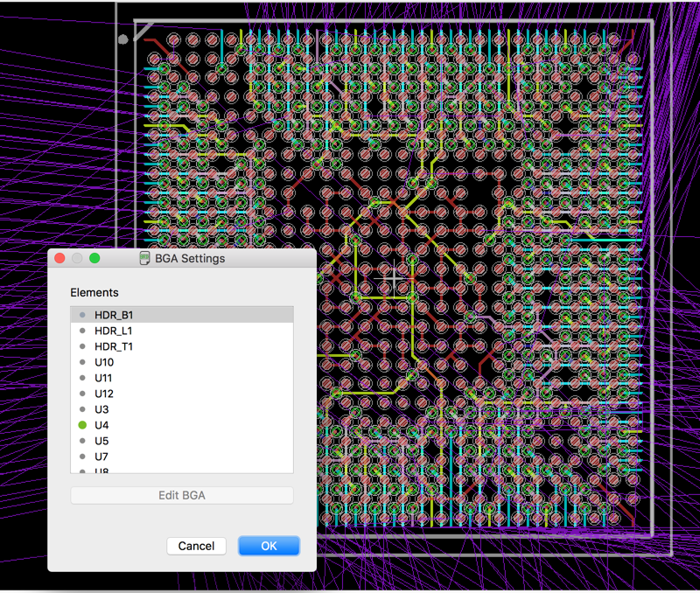Screen dimensions: 700x593
Task: Confirm the settings with OK
Action: pyautogui.click(x=269, y=546)
